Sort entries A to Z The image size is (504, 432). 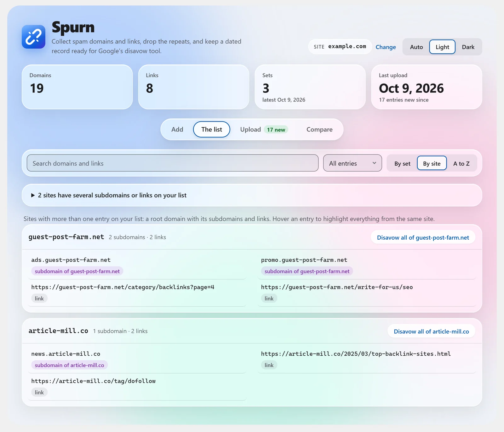coord(461,163)
